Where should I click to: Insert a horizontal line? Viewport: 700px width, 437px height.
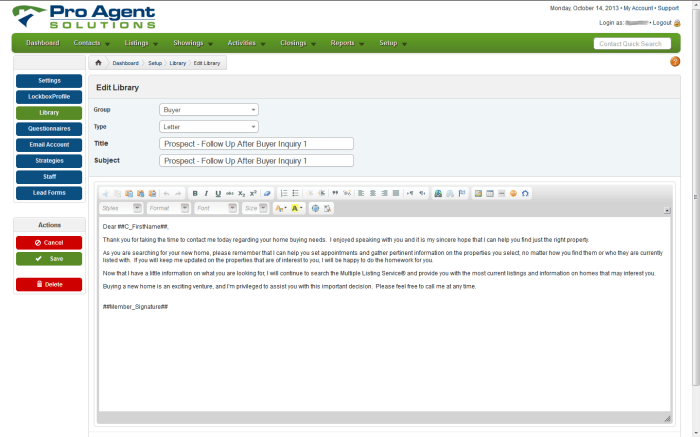pyautogui.click(x=501, y=193)
